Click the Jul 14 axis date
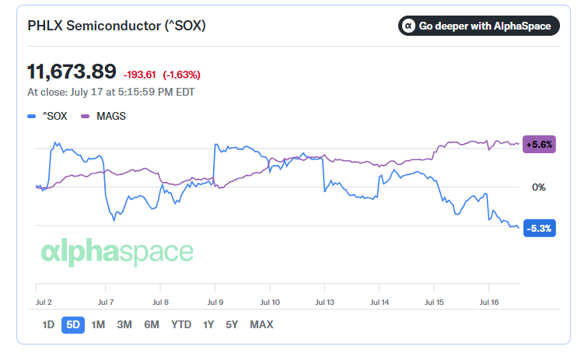 point(380,302)
